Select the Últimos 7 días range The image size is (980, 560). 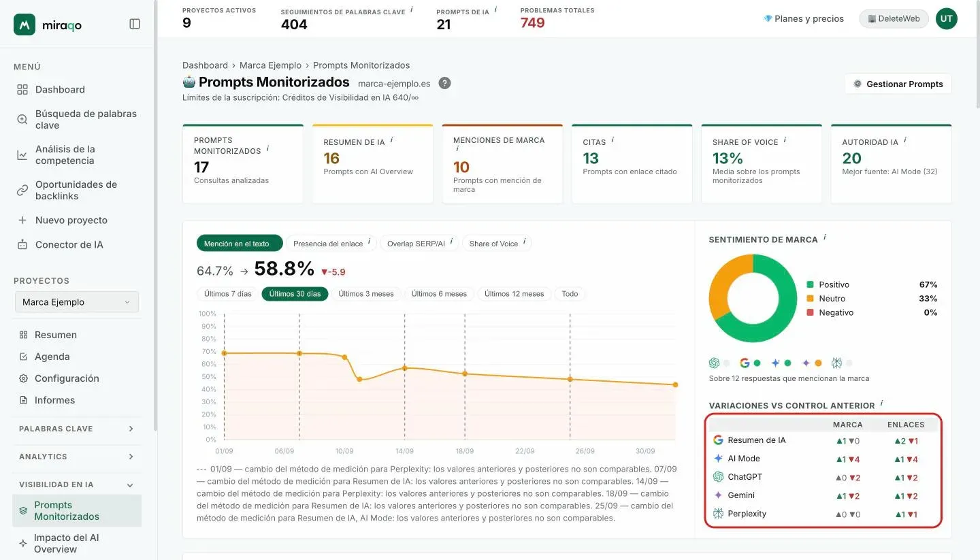point(227,294)
